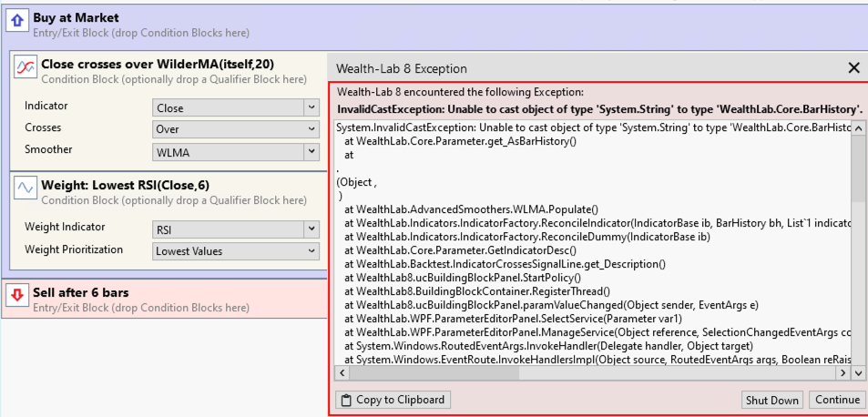Select the Sell after 6 bars block title
Viewport: 868px width, 417px height.
81,292
